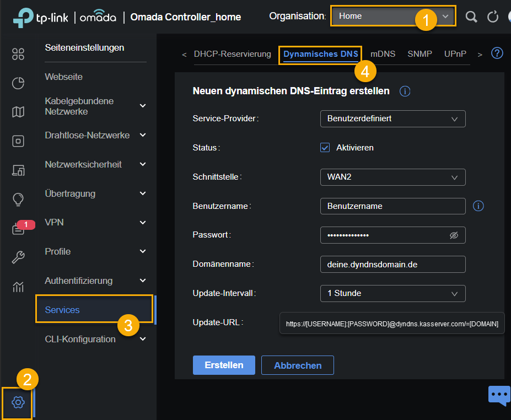Open the Tools wrench icon
The width and height of the screenshot is (511, 420).
(x=18, y=257)
